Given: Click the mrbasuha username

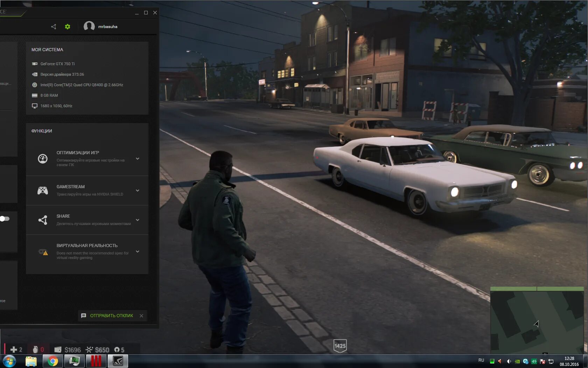Looking at the screenshot, I should 108,27.
